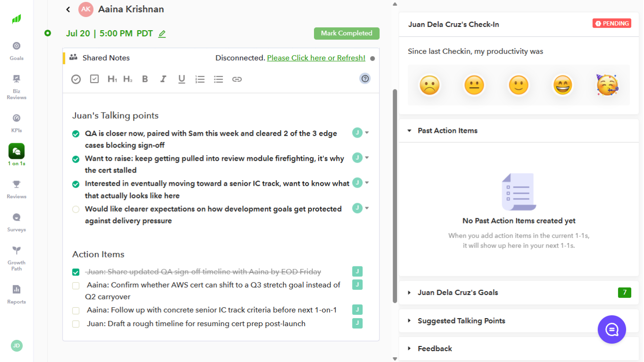The image size is (644, 362).
Task: Open dropdown next to 'QA is closer now'
Action: [x=367, y=133]
